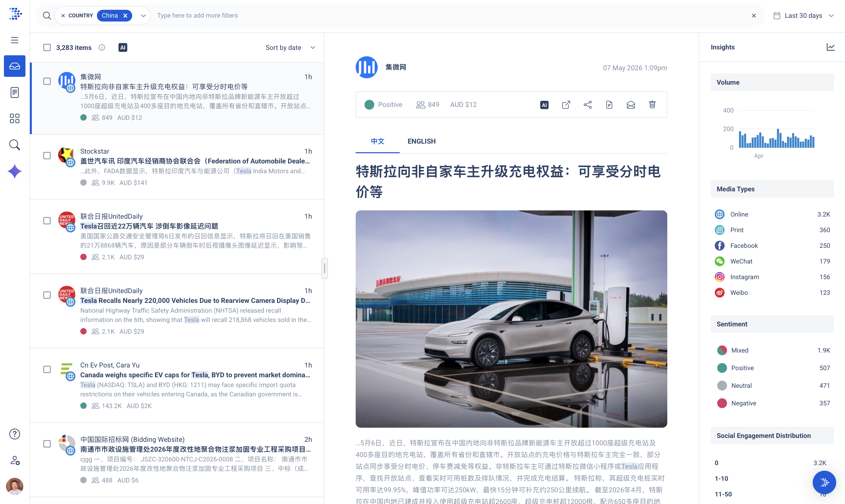Open the reports document sidebar icon

(15, 92)
